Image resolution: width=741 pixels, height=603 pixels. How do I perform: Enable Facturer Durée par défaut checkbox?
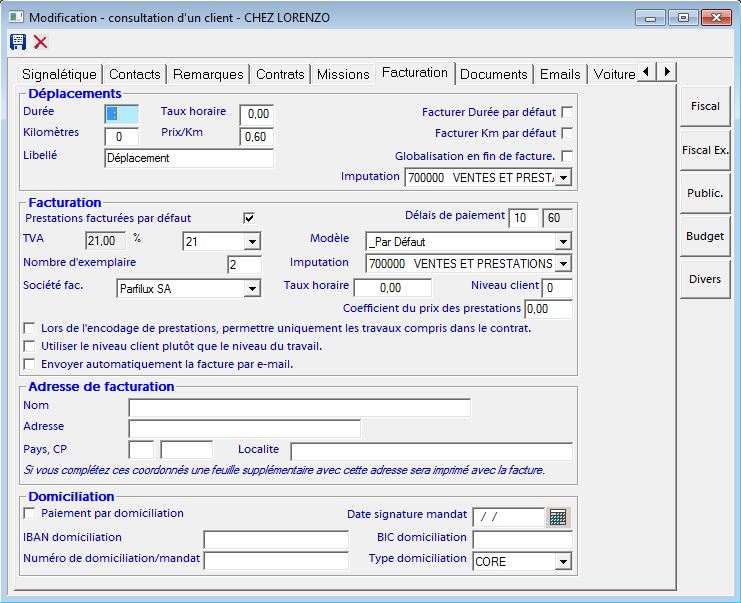(567, 112)
